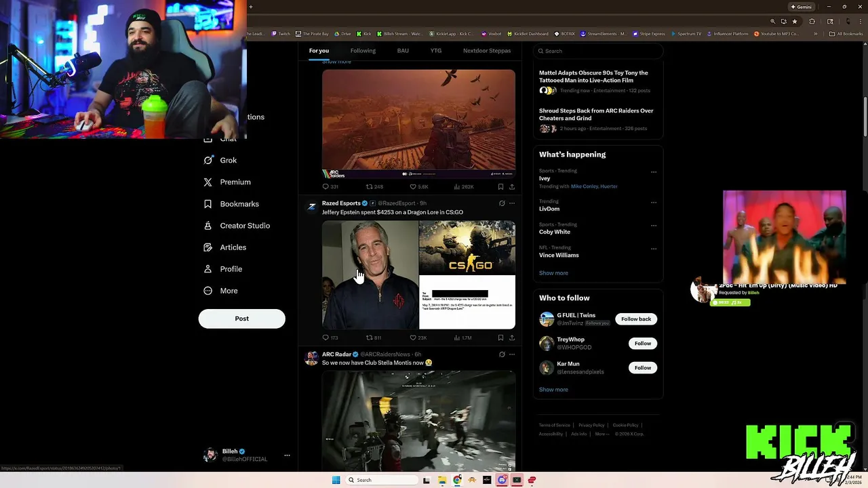Repost the ARC Raiders video post
This screenshot has height=488, width=868.
pos(374,186)
